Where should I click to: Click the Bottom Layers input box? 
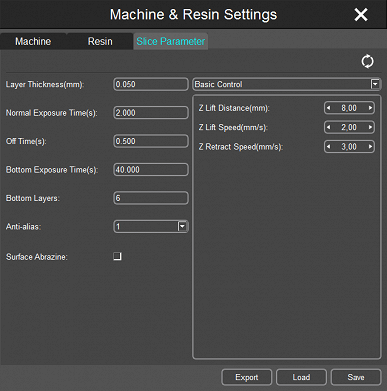[x=151, y=198]
